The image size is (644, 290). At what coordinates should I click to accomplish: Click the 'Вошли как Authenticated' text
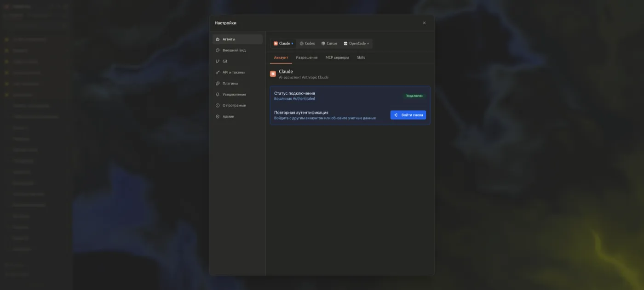coord(294,99)
